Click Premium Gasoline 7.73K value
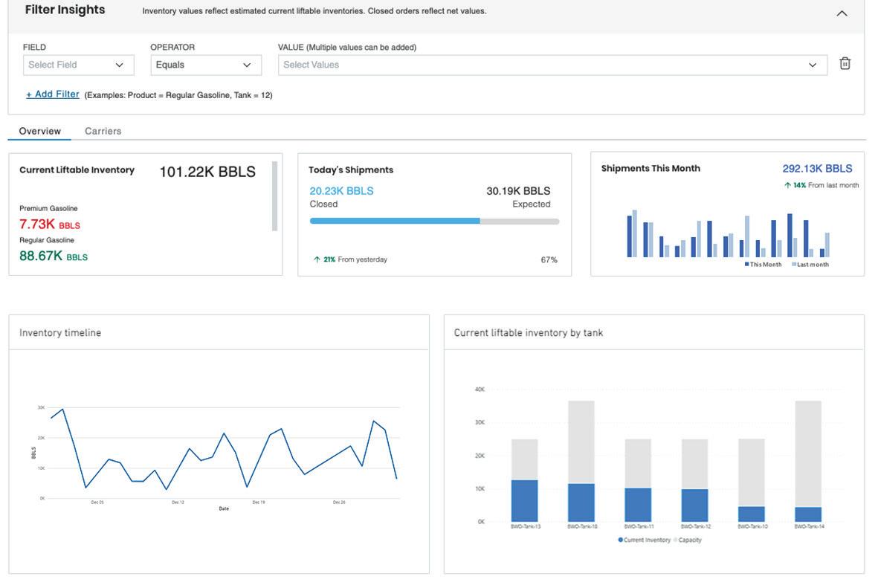Screen dimensions: 878x588 click(50, 224)
